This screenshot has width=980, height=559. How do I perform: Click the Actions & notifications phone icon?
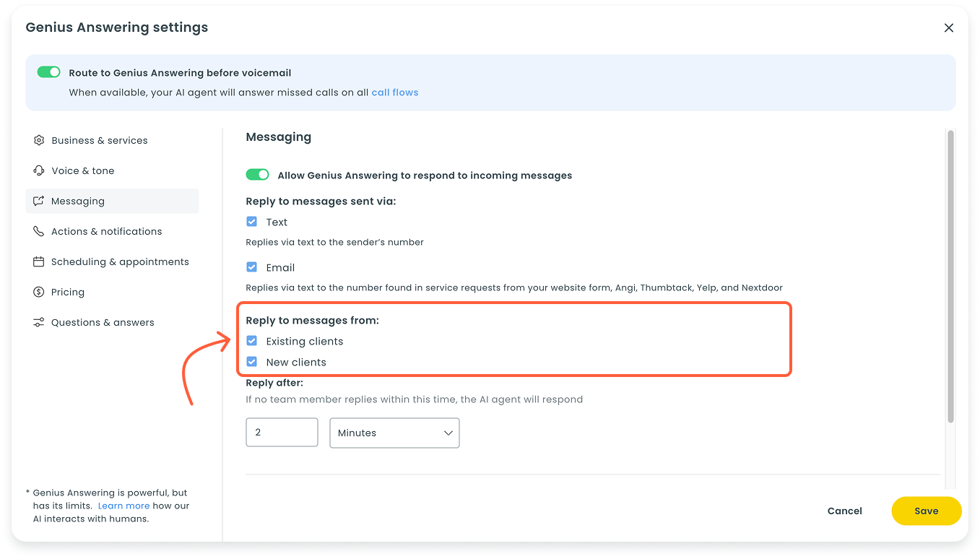pos(39,231)
